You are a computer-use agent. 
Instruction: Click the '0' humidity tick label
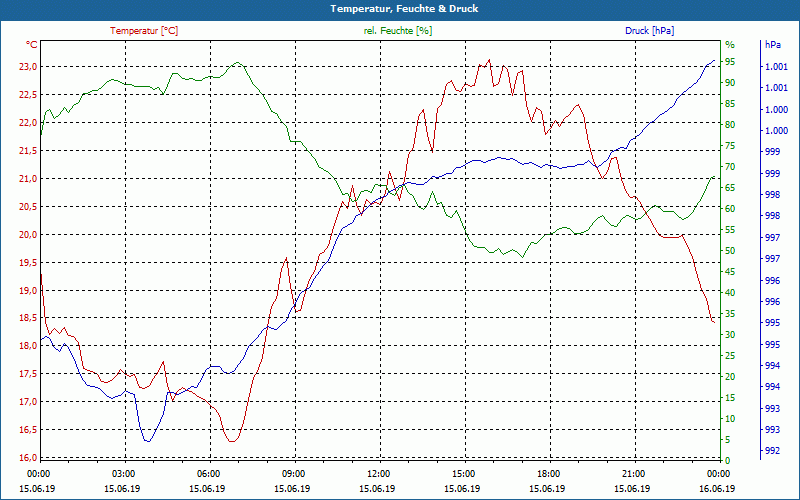[x=728, y=461]
